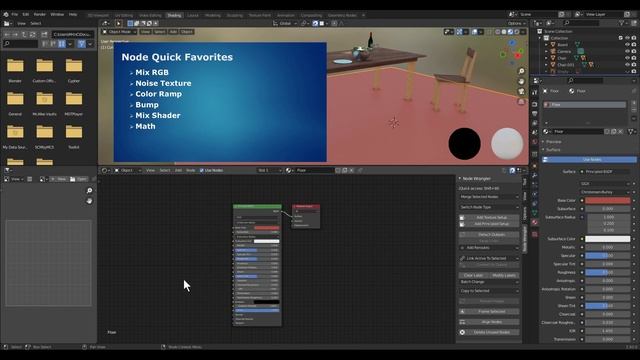Switch to the Modeling workspace tab

pos(213,16)
